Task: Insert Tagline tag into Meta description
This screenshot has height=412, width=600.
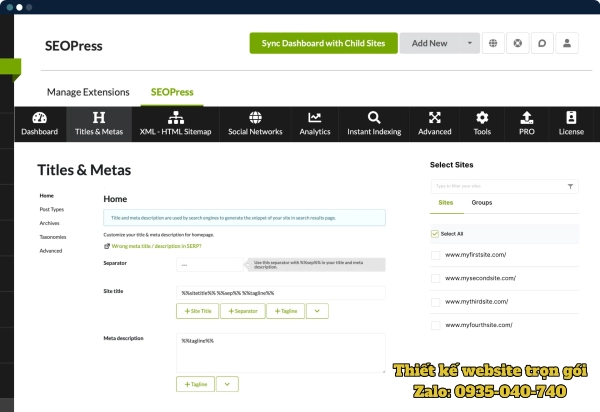Action: [x=195, y=384]
